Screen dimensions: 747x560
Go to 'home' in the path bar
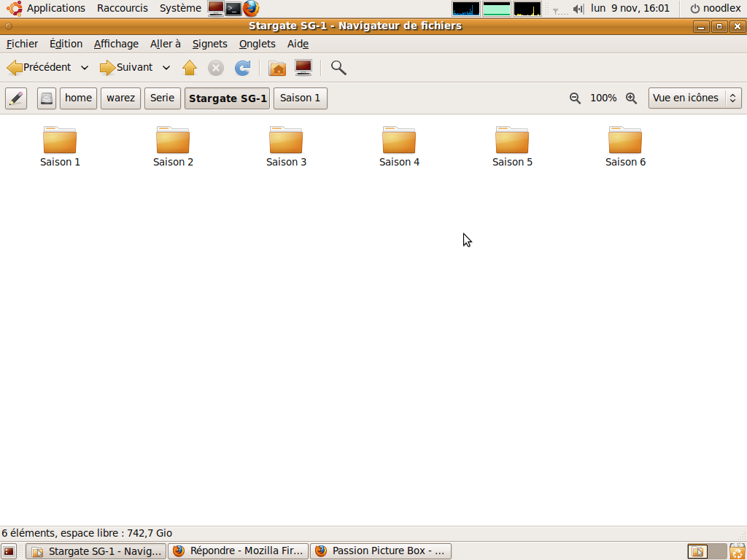[x=79, y=98]
